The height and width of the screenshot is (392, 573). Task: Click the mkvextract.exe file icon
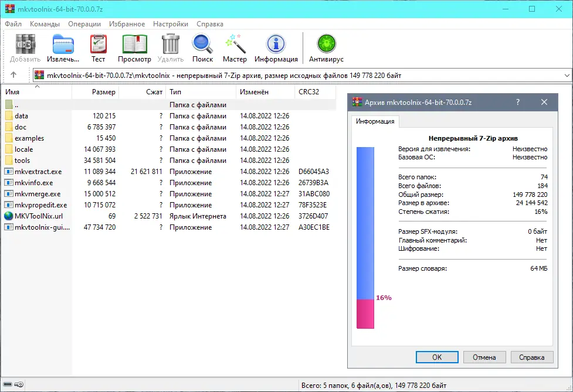9,172
